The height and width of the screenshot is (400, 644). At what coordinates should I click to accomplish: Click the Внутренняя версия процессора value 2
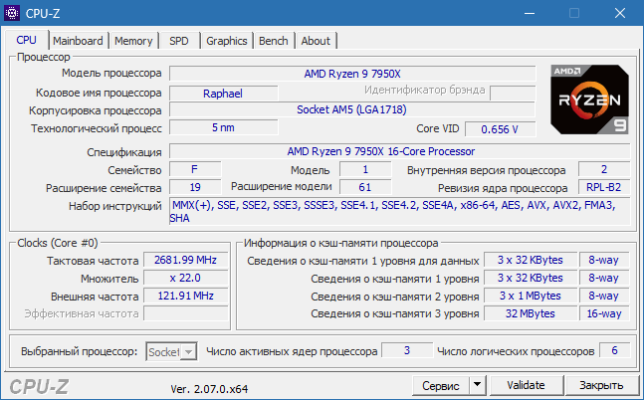coord(604,169)
